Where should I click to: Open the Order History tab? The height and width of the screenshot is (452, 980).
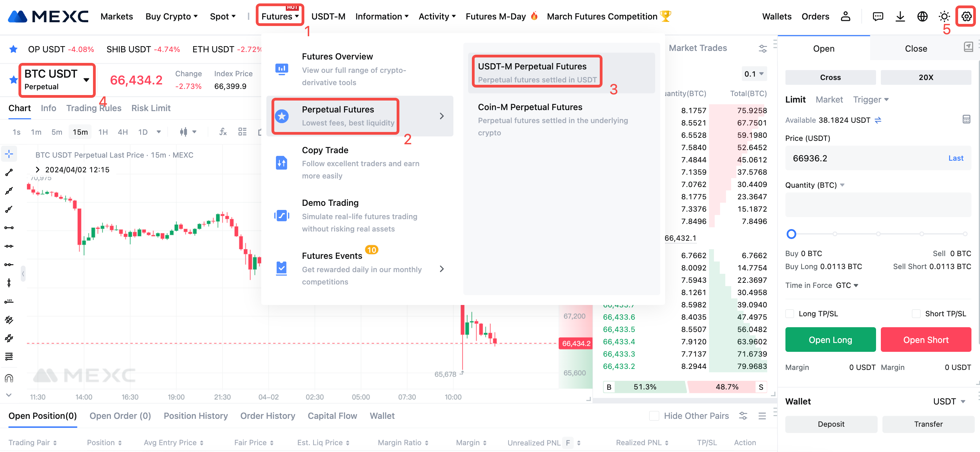[x=267, y=416]
